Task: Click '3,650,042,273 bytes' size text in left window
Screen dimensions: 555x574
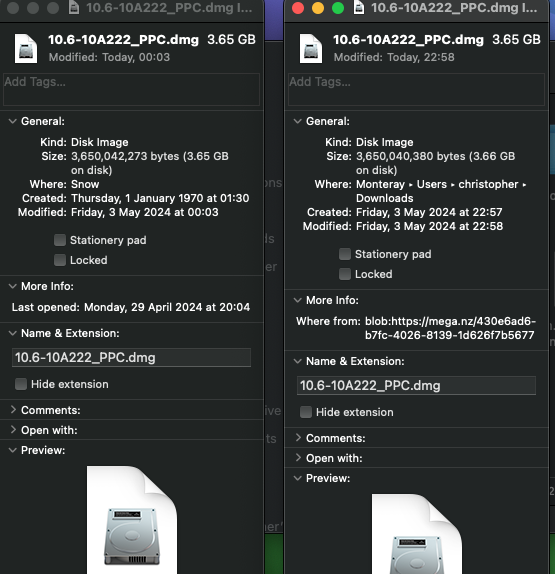Action: pos(125,156)
